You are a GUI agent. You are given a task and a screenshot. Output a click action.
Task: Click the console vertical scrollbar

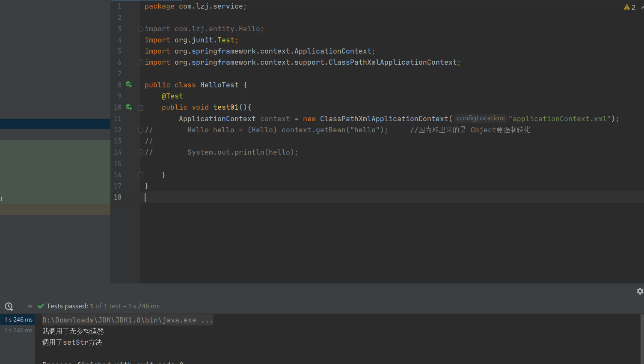click(x=642, y=339)
